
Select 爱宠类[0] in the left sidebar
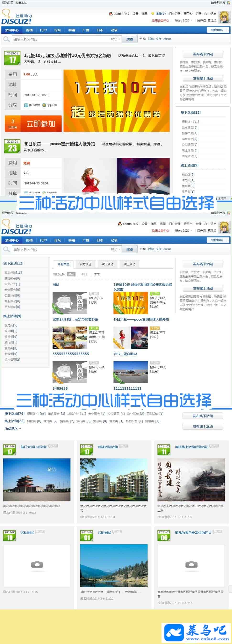[x=11, y=348]
